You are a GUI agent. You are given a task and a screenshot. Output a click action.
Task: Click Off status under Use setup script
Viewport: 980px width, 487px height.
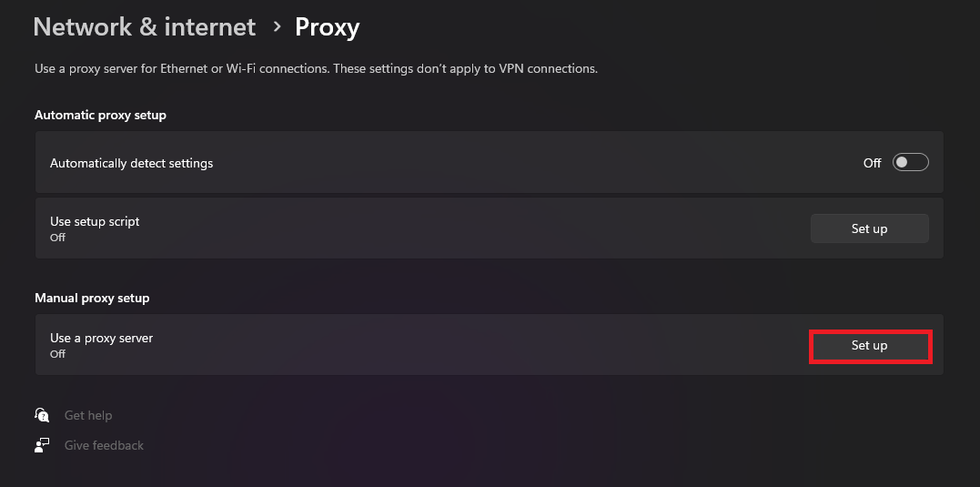[x=57, y=237]
